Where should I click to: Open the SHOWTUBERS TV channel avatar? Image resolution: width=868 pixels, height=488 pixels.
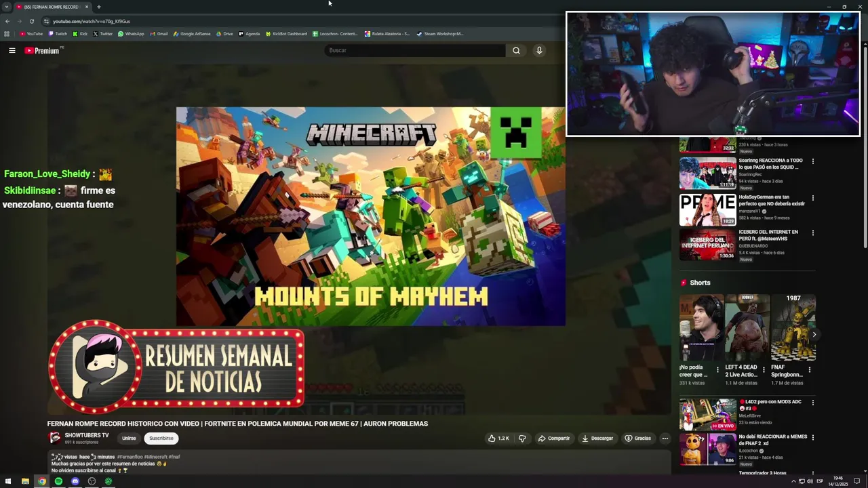tap(55, 438)
